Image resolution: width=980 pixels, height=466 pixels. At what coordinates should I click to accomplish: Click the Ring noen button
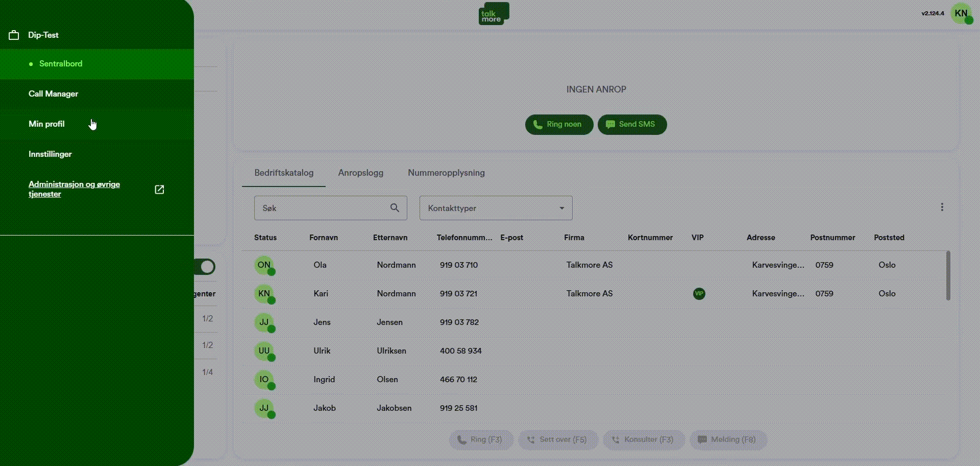tap(558, 124)
